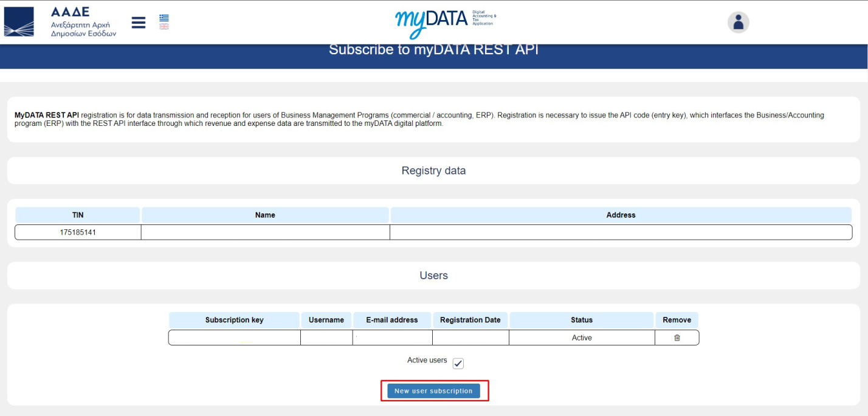Click New user subscription button
The image size is (868, 416).
click(433, 391)
